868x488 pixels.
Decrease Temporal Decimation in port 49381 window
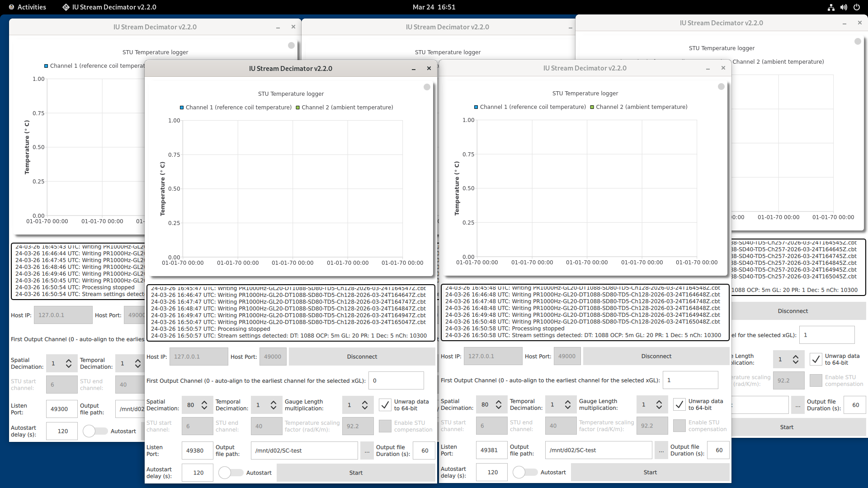tap(568, 408)
